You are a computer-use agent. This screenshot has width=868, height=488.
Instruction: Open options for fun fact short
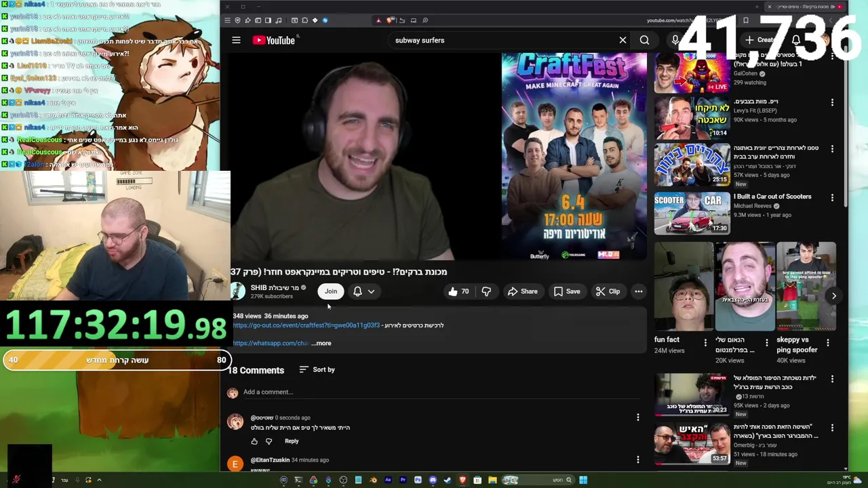705,342
